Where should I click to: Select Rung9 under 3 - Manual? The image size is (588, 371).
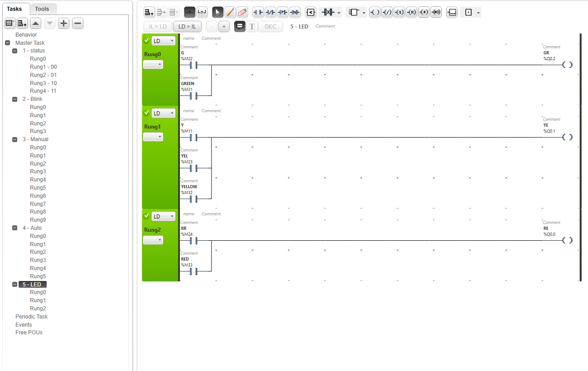click(38, 220)
